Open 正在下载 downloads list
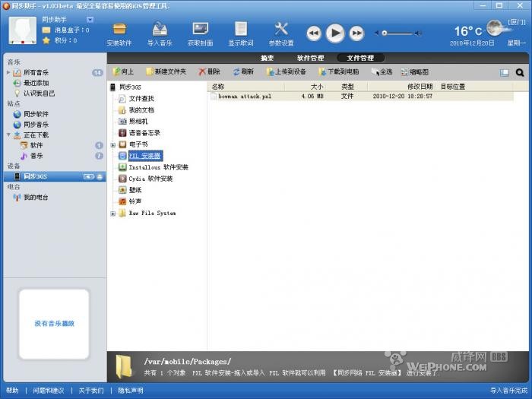532x399 pixels. (36, 135)
